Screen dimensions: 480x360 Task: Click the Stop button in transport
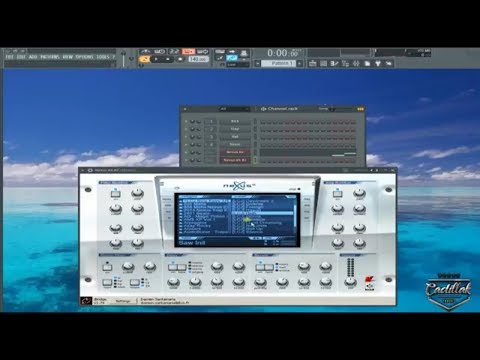tap(168, 59)
